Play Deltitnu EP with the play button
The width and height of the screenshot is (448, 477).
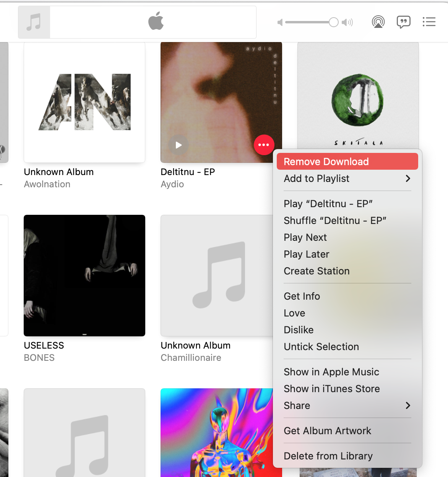pos(179,145)
